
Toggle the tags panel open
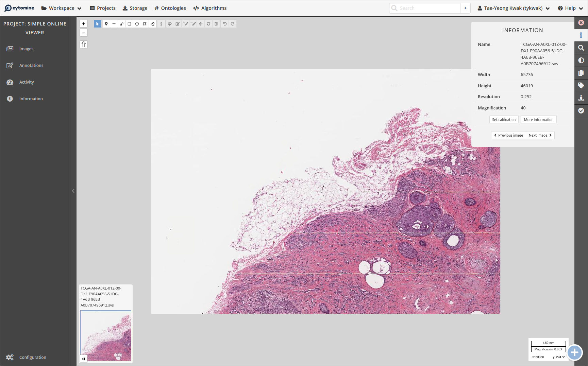(x=581, y=85)
